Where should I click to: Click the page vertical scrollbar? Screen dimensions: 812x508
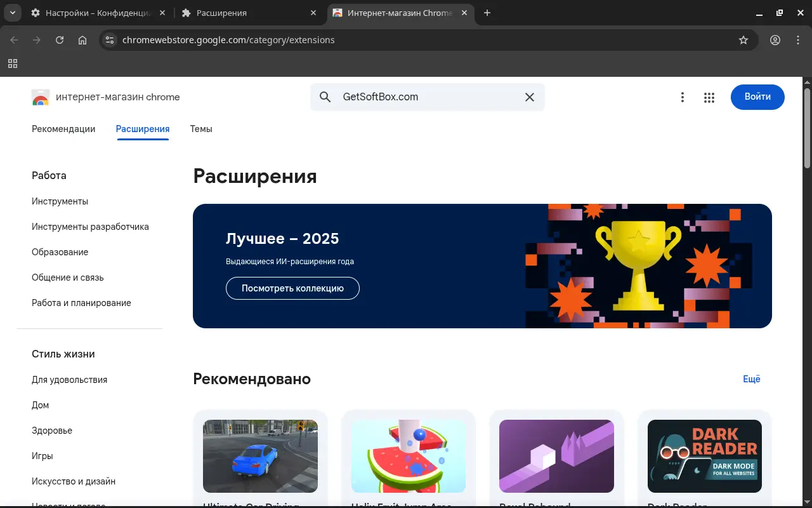[807, 127]
